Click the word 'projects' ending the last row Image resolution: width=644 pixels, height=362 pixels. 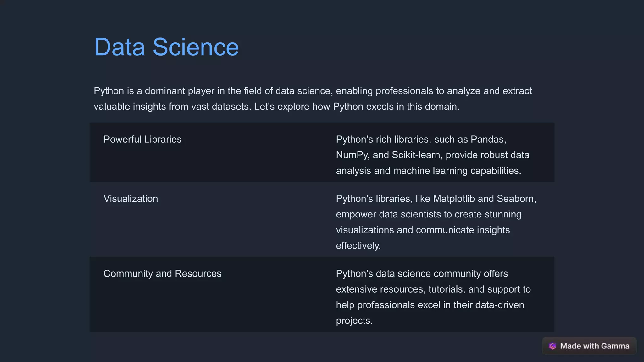point(353,321)
